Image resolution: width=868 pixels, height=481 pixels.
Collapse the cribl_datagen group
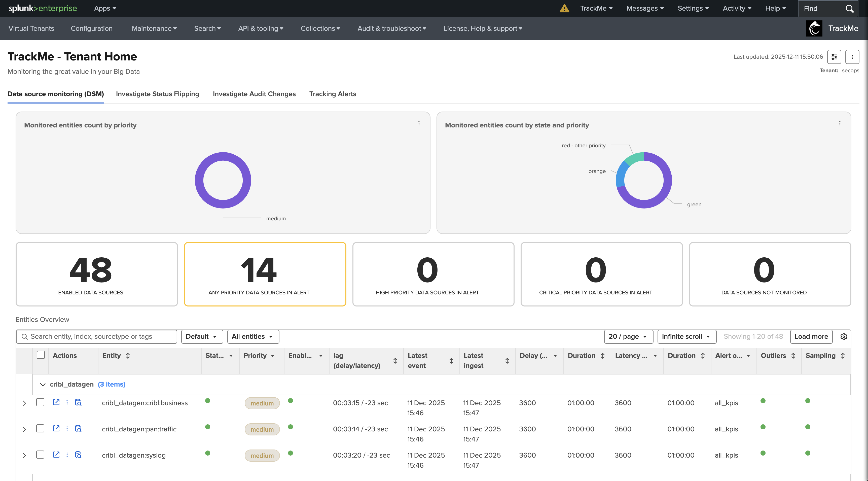pos(43,384)
